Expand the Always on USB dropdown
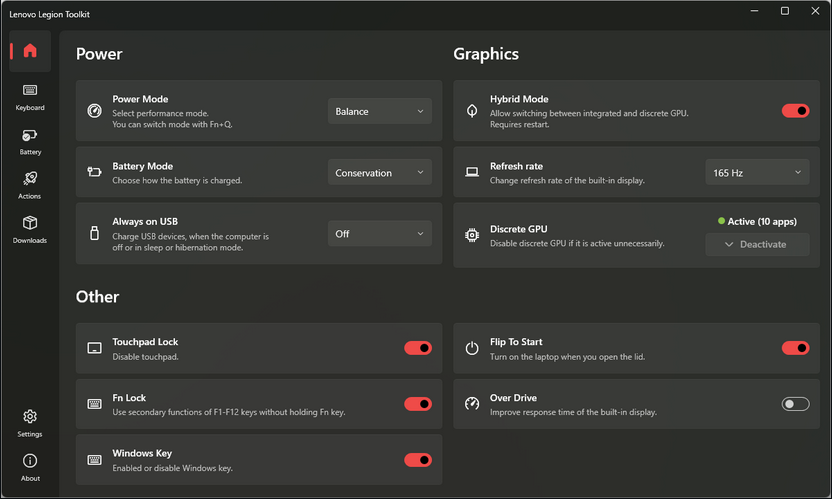This screenshot has height=499, width=832. pos(380,234)
